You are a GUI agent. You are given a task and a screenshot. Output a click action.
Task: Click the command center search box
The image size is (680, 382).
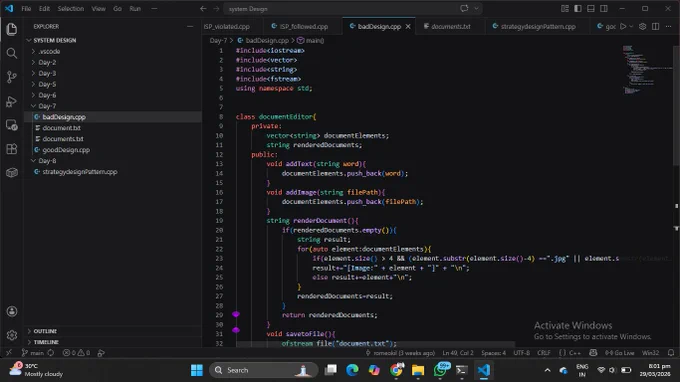353,9
